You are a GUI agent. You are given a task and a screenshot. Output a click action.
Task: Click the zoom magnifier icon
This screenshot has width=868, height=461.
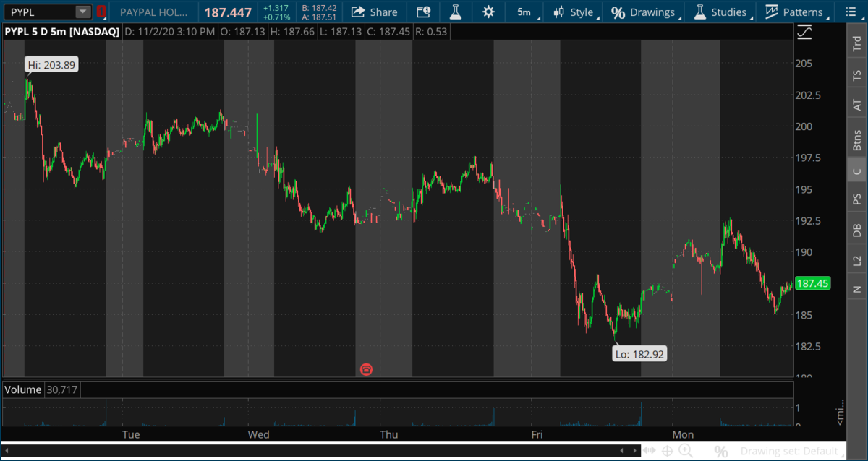coord(685,452)
